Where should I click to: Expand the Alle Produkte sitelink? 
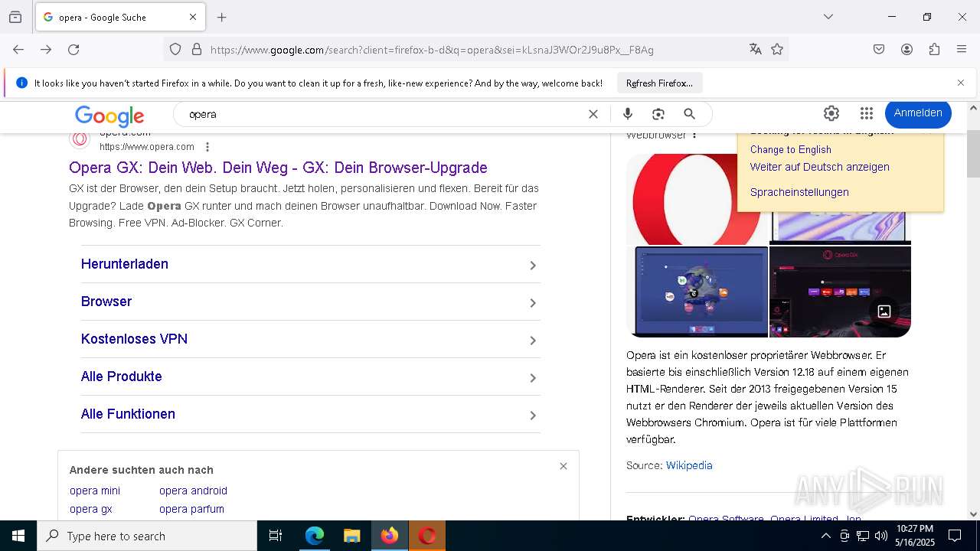[310, 377]
